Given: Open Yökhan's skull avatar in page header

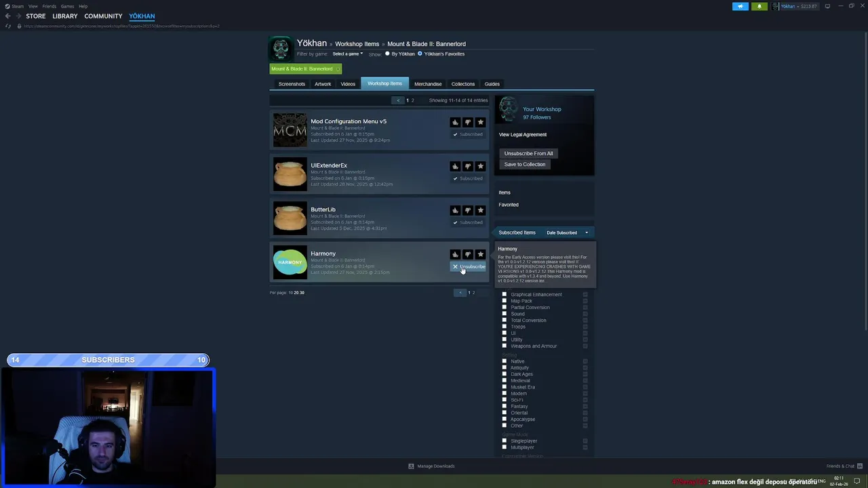Looking at the screenshot, I should click(x=281, y=49).
